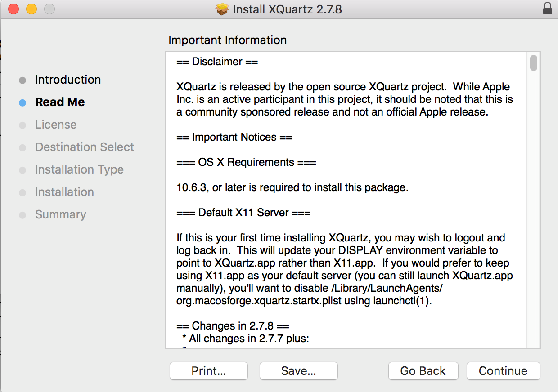Open the Print… dialog

click(x=209, y=371)
